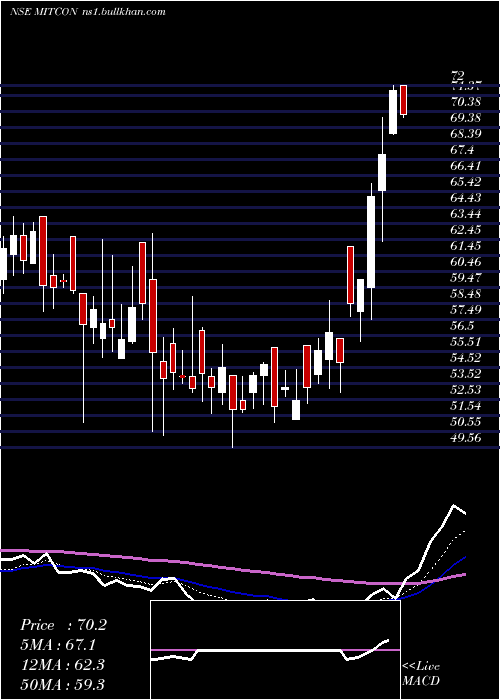The image size is (500, 700).
Task: Click the tall white candlestick reaching 64.43
Action: coord(371,242)
